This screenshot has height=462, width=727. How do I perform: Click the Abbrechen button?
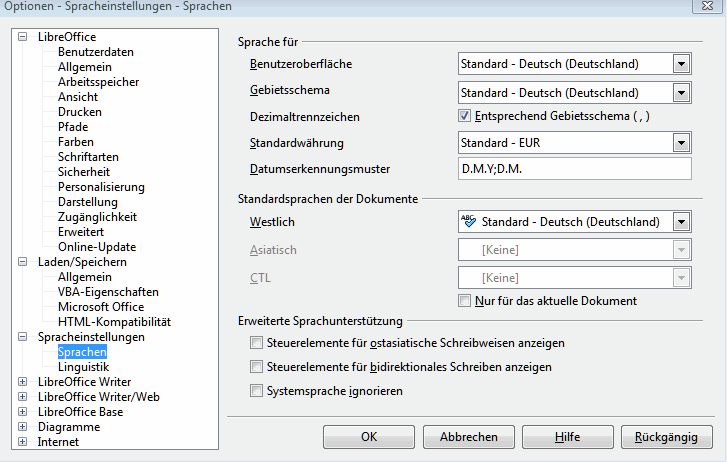tap(469, 437)
